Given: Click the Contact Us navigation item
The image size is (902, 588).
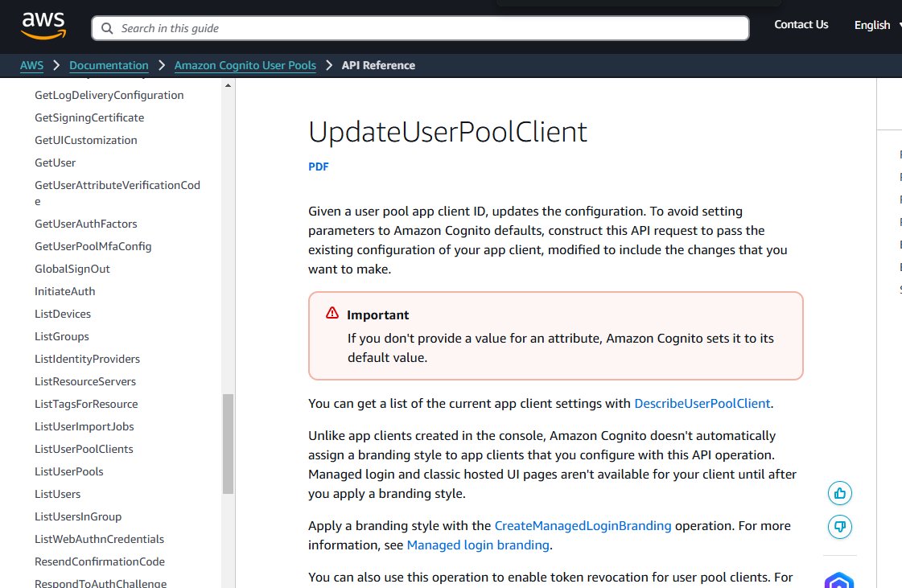Looking at the screenshot, I should pos(801,24).
